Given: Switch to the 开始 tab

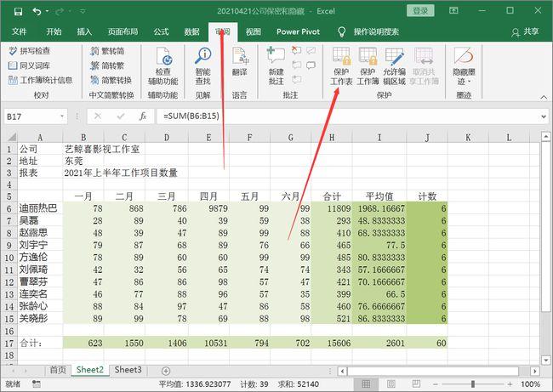Looking at the screenshot, I should pos(54,31).
